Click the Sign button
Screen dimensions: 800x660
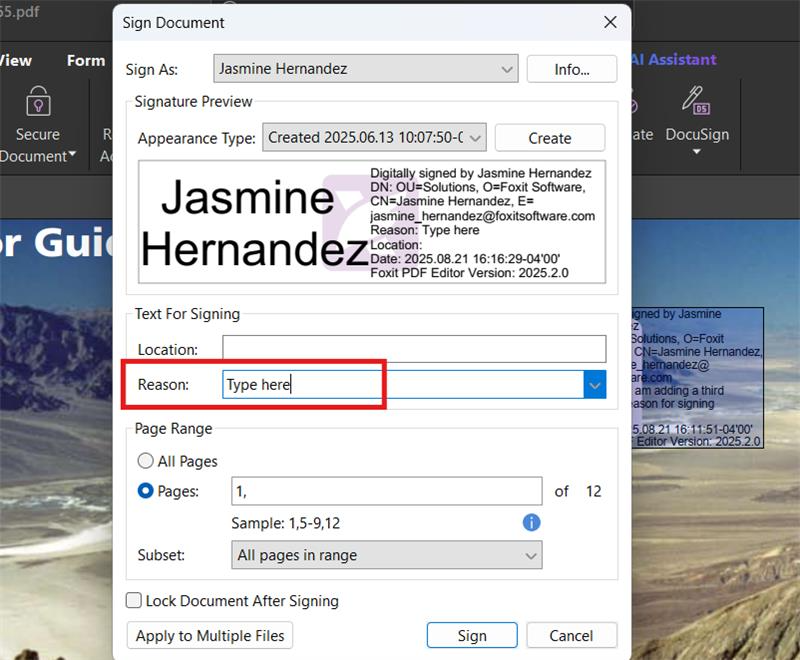pyautogui.click(x=472, y=636)
